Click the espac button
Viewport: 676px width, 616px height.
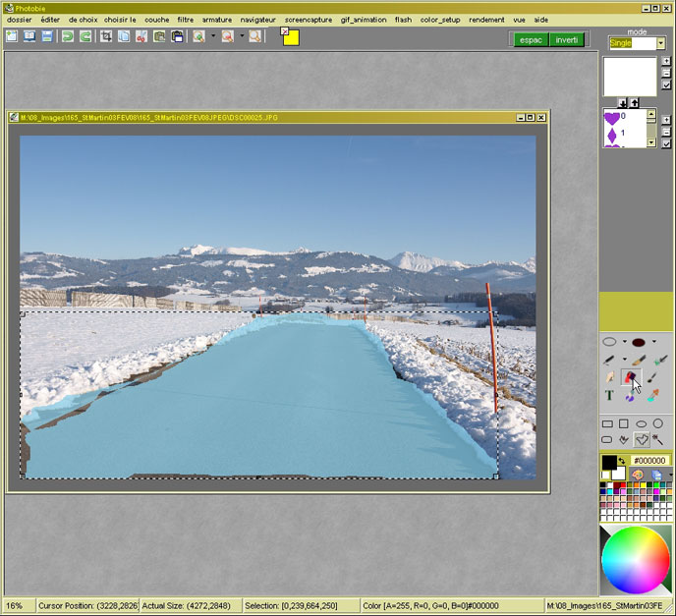(530, 39)
